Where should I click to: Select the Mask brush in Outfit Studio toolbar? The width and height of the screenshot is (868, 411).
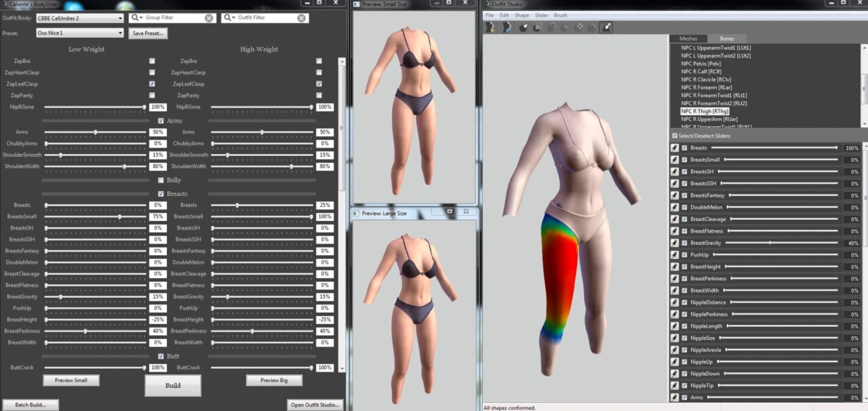(537, 27)
